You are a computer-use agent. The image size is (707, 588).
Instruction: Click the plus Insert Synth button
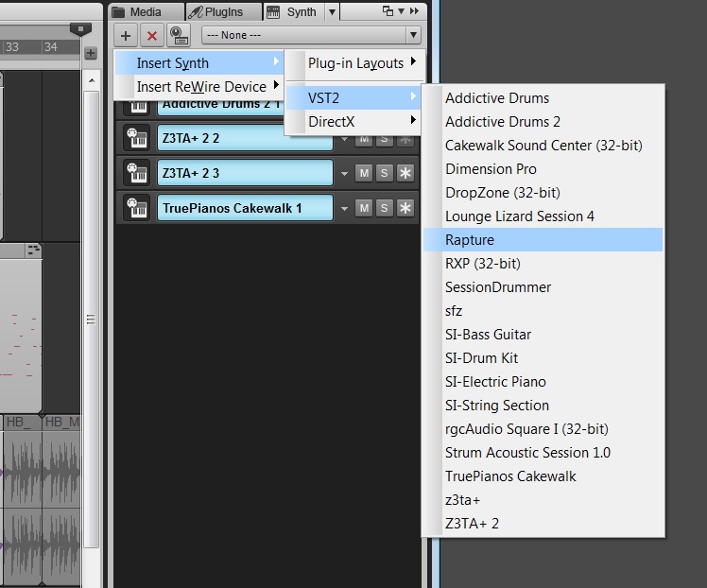coord(126,36)
